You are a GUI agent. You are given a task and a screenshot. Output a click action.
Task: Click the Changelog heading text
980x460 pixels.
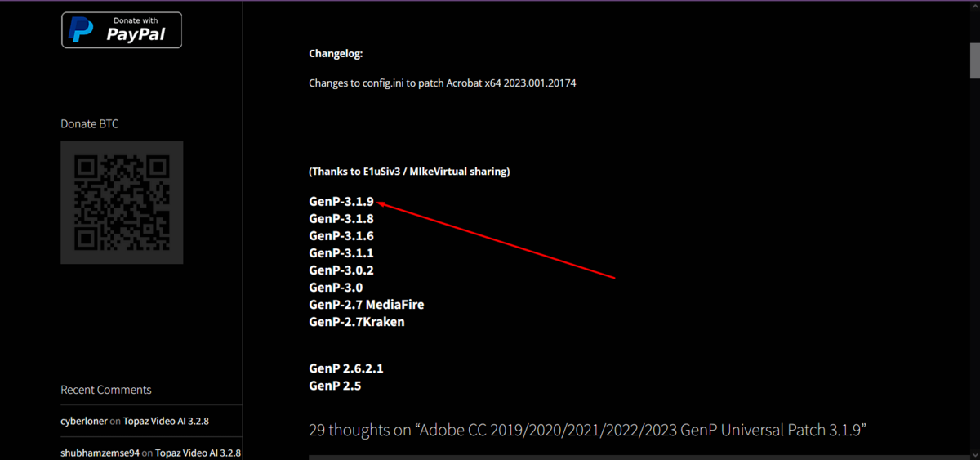pyautogui.click(x=336, y=54)
